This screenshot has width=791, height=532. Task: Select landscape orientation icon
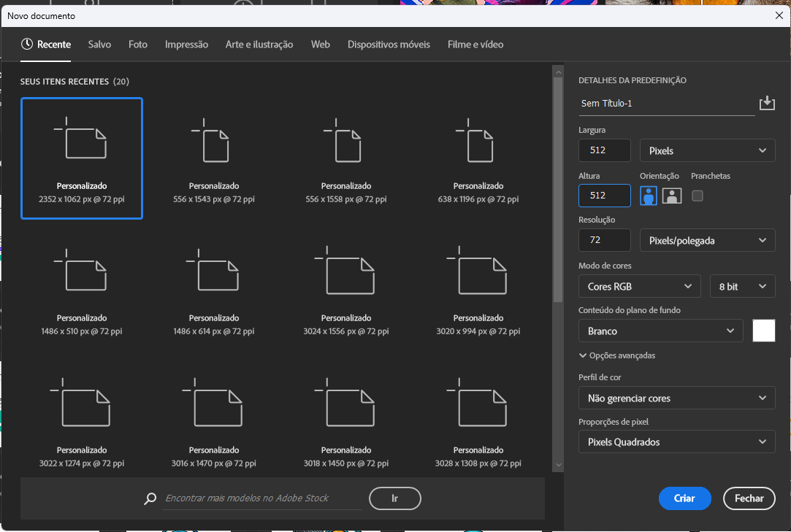(x=672, y=196)
